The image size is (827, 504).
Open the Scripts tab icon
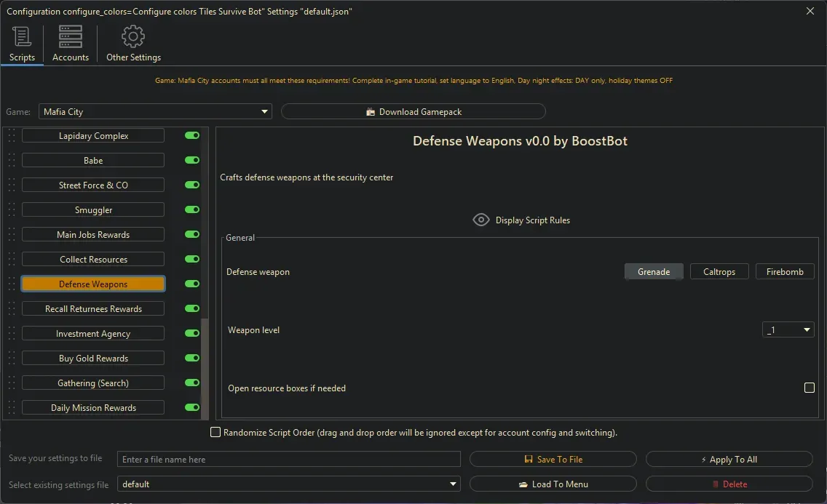point(22,37)
